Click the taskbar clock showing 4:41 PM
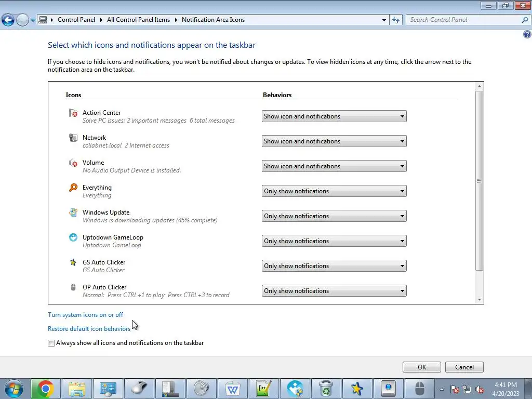Screen dimensions: 532x399 click(506, 389)
